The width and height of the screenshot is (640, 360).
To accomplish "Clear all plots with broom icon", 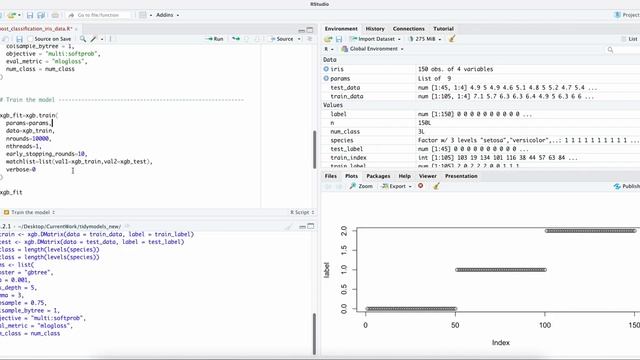I will pos(436,186).
